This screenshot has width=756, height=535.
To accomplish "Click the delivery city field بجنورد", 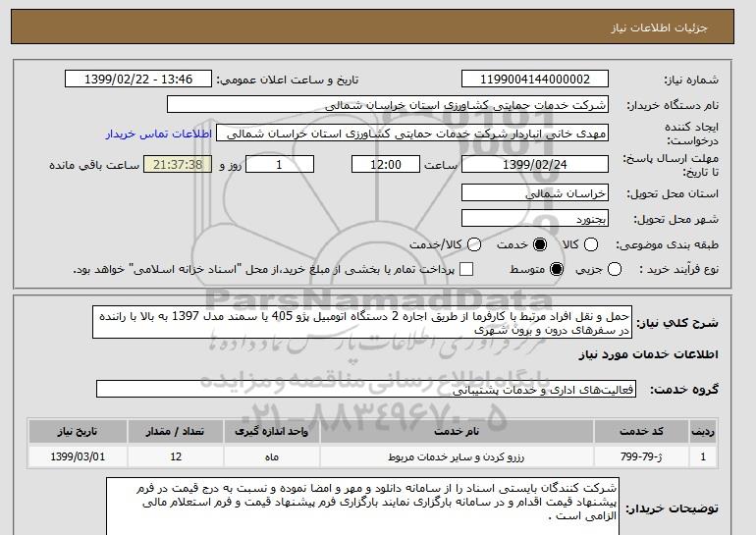I will click(x=535, y=219).
